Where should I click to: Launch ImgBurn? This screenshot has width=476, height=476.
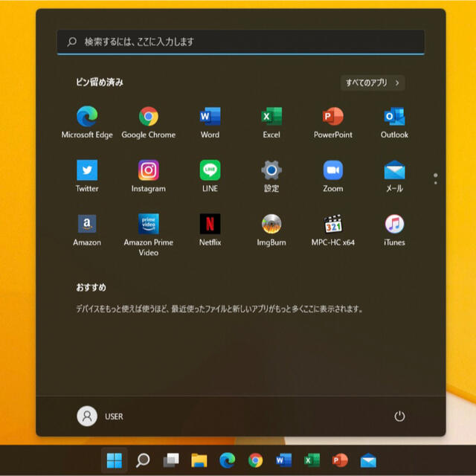click(x=271, y=230)
